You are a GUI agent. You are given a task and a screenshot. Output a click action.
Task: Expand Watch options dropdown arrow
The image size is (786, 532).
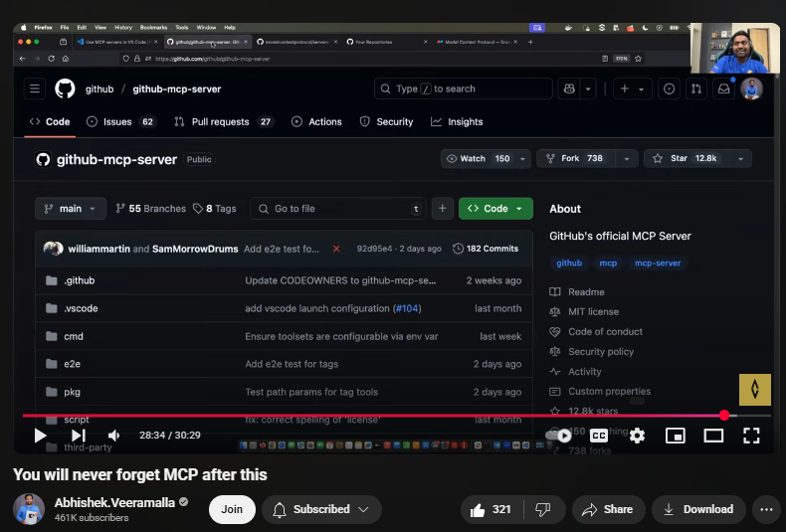click(x=522, y=159)
